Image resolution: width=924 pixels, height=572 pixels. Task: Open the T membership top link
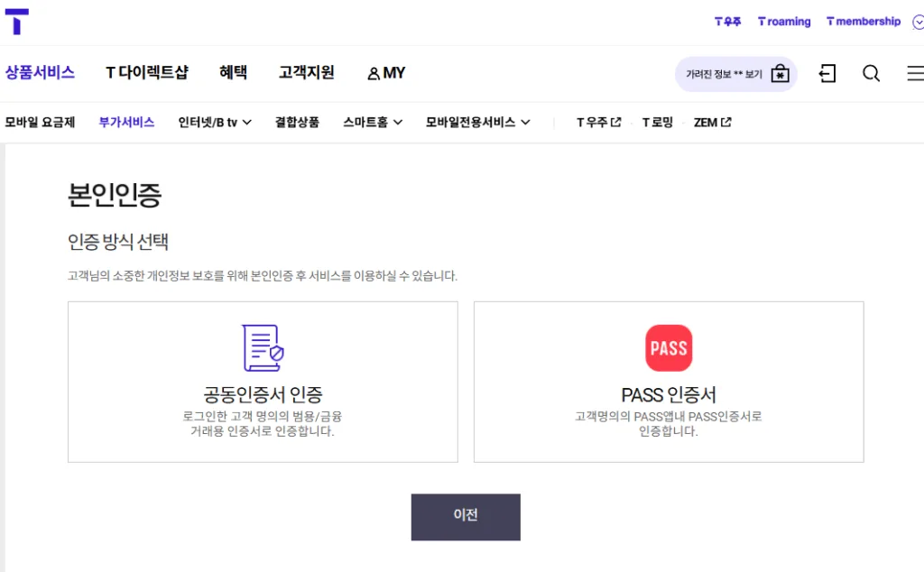864,22
